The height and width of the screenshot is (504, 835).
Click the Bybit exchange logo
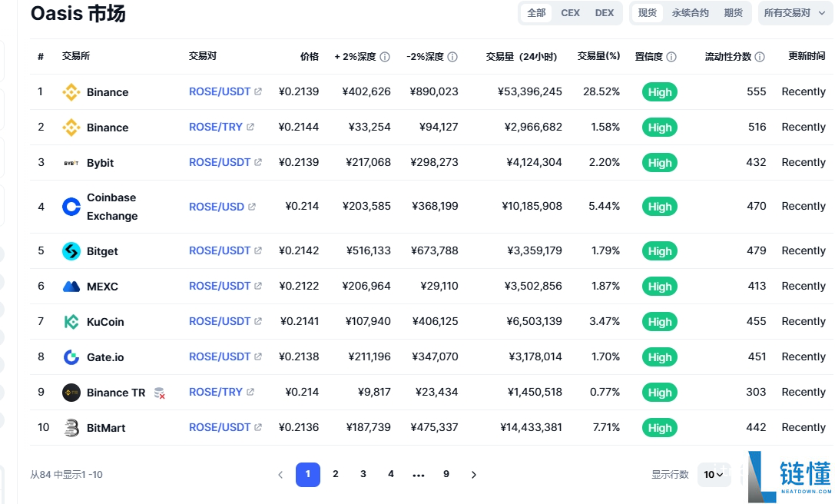click(x=71, y=163)
